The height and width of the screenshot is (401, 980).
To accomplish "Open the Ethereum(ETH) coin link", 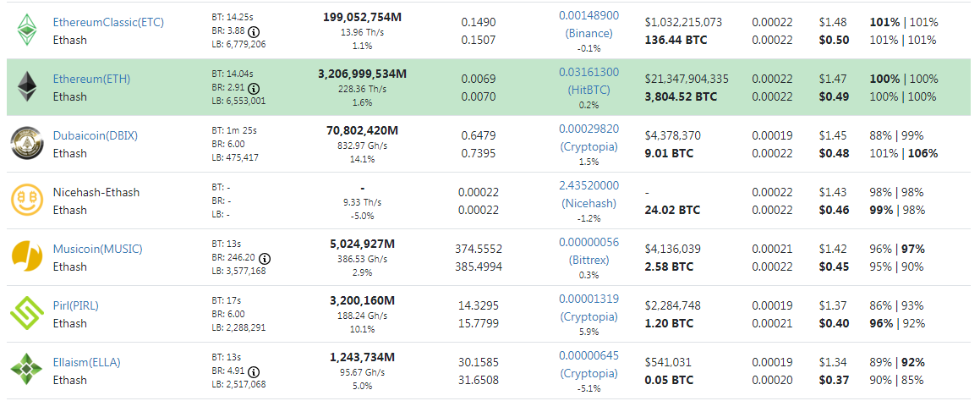I will pos(92,79).
